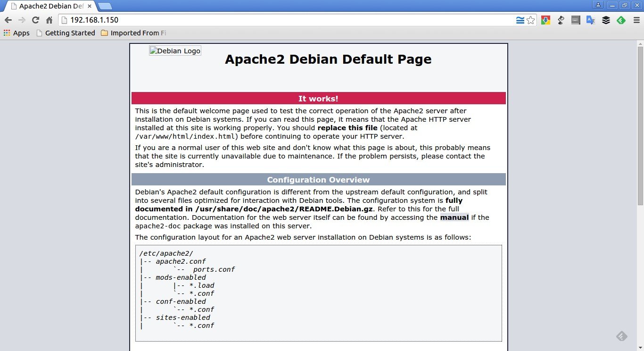Close the Apache2 Debian tab
Image resolution: width=644 pixels, height=351 pixels.
click(90, 7)
